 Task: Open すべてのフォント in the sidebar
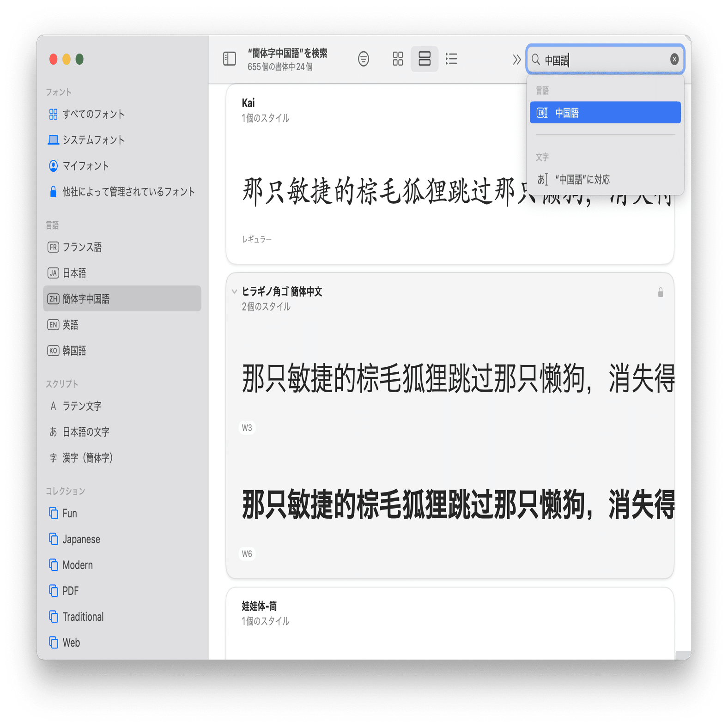pyautogui.click(x=122, y=114)
